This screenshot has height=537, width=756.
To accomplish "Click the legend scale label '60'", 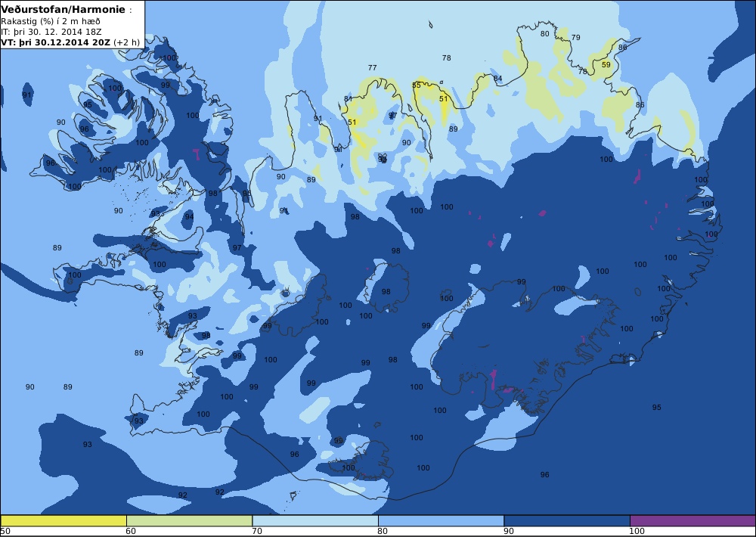I will 130,531.
